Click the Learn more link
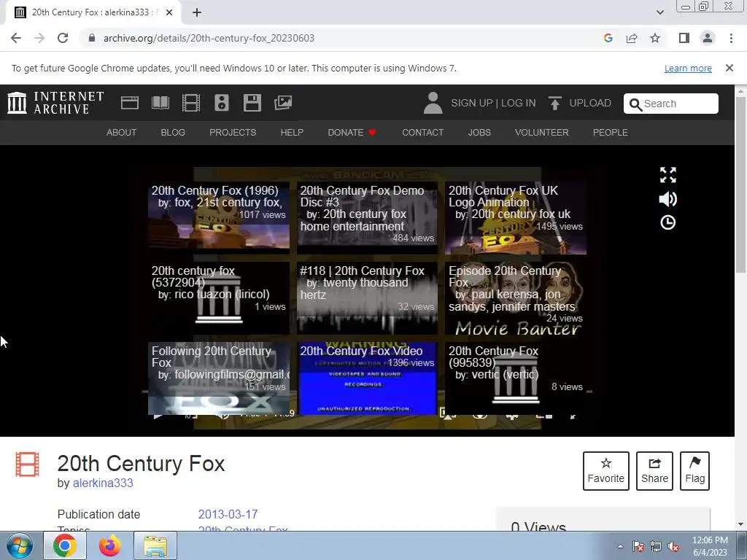 (688, 68)
